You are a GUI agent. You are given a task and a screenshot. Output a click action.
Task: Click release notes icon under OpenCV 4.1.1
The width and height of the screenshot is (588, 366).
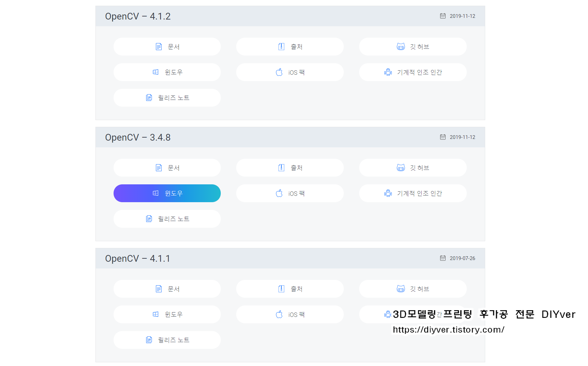pos(149,340)
